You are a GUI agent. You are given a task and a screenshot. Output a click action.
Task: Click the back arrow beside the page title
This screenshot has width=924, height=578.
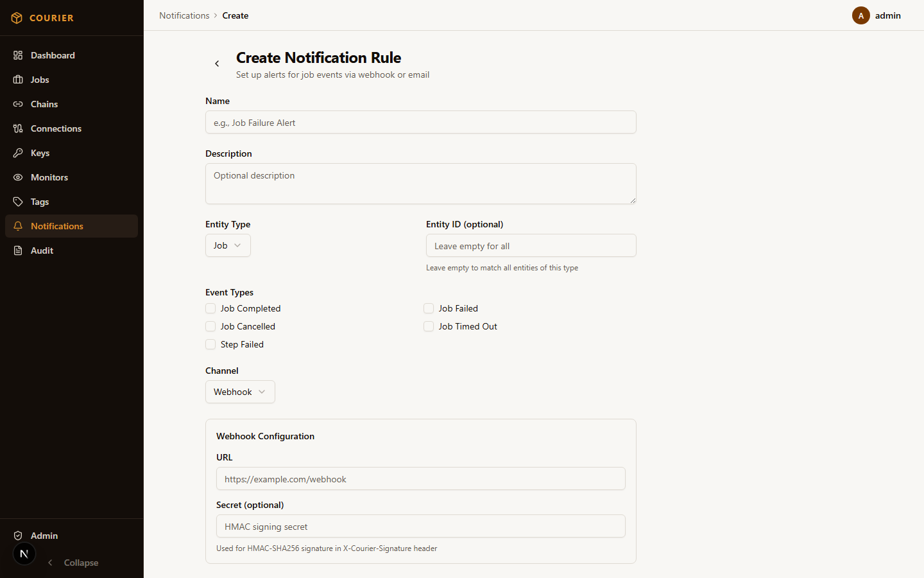coord(217,64)
